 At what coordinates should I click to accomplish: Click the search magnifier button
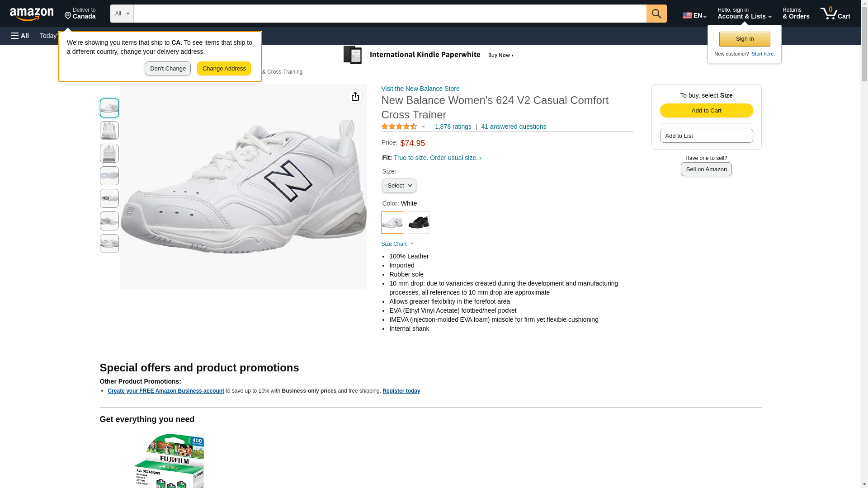click(x=656, y=14)
